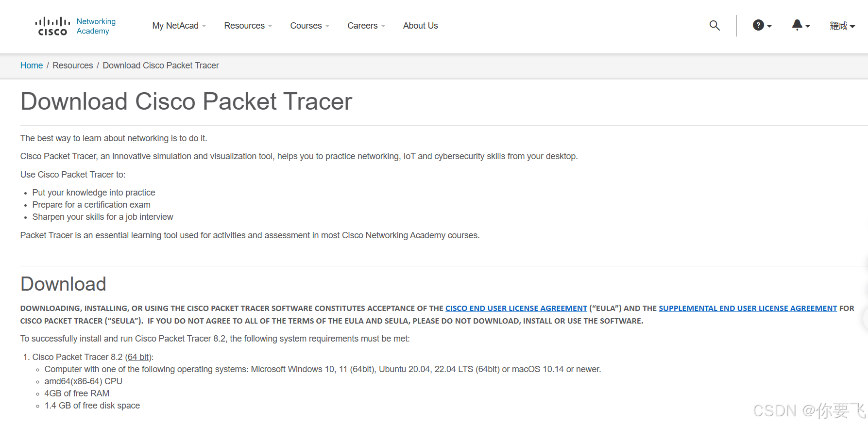Click Resources in the breadcrumb

coord(73,65)
